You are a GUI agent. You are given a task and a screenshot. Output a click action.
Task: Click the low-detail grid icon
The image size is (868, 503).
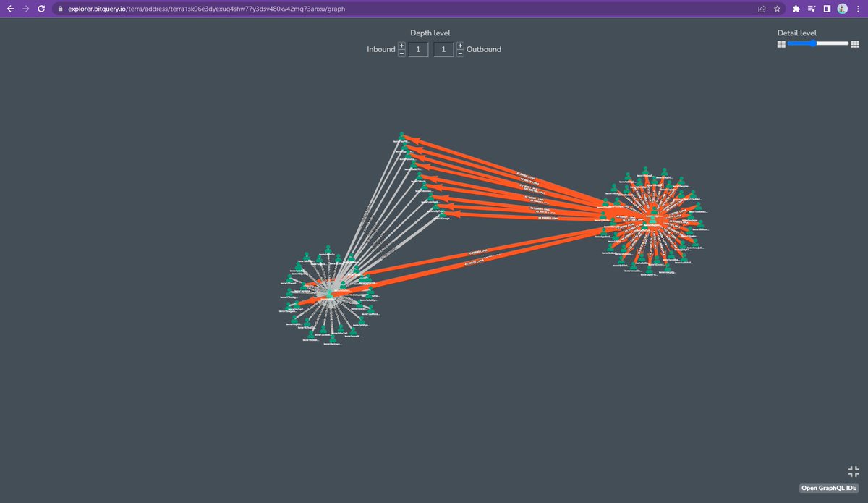tap(781, 44)
